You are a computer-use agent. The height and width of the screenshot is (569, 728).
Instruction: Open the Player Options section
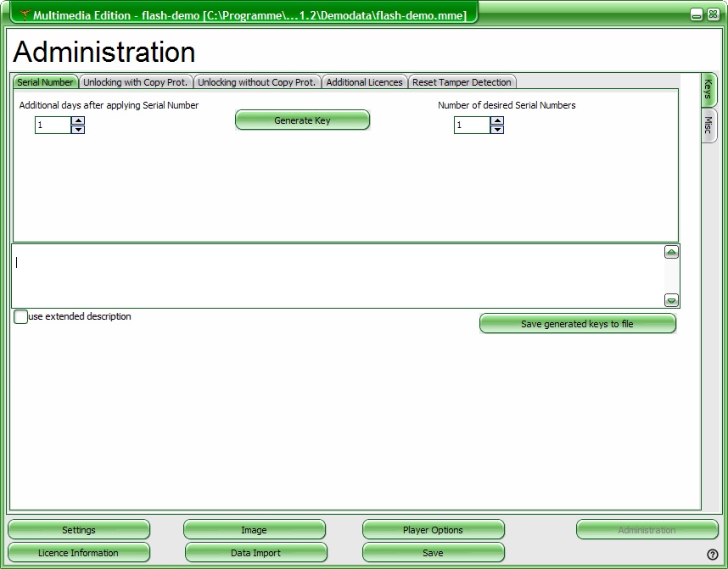coord(433,530)
